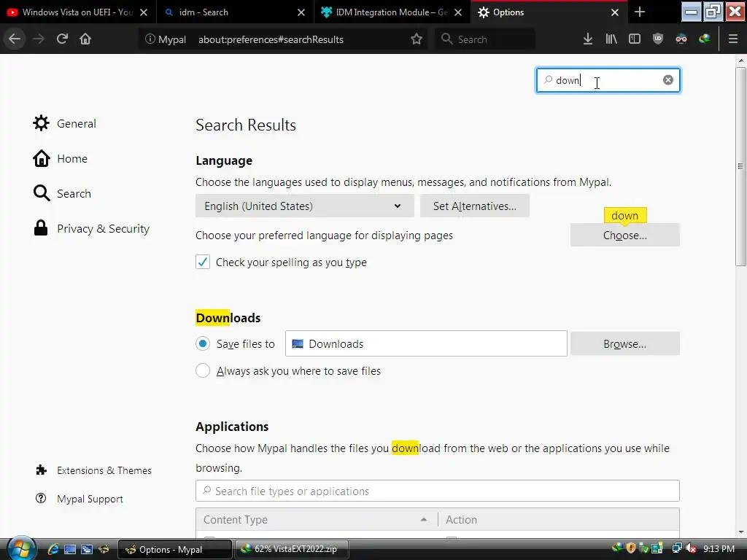
Task: Open 62% VistaEXT2022.zip taskbar download window
Action: pyautogui.click(x=292, y=549)
